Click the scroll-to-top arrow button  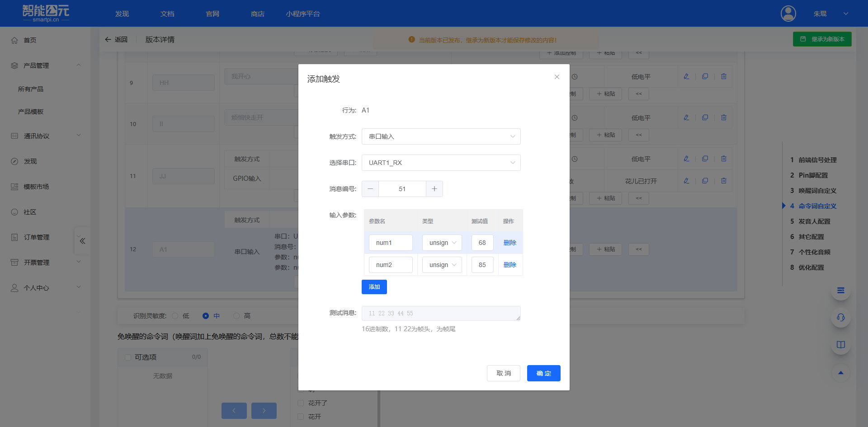click(840, 373)
